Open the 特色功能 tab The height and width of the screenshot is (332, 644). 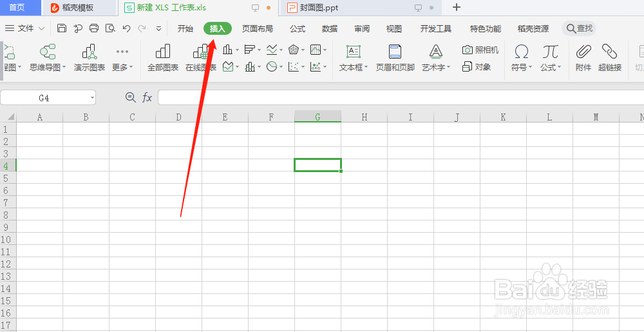(x=486, y=29)
